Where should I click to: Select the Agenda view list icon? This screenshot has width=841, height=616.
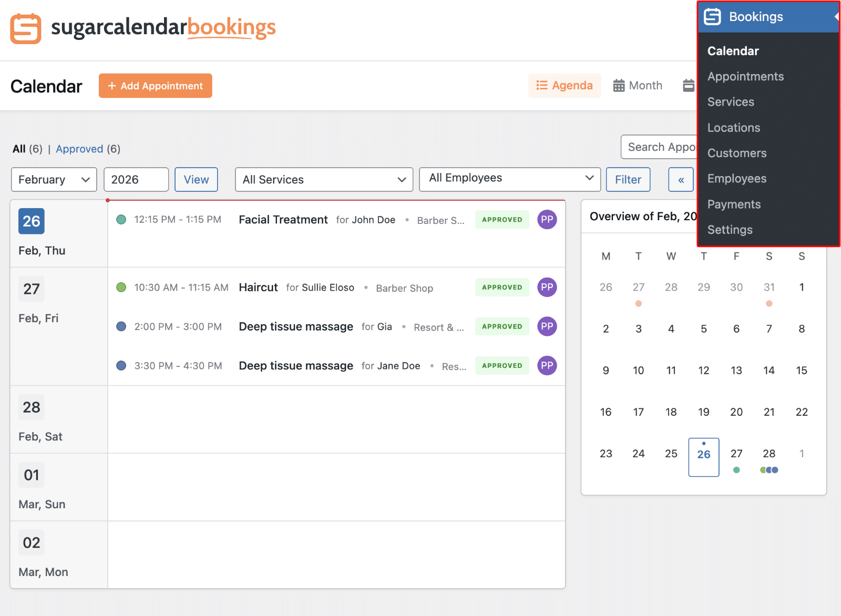click(542, 85)
